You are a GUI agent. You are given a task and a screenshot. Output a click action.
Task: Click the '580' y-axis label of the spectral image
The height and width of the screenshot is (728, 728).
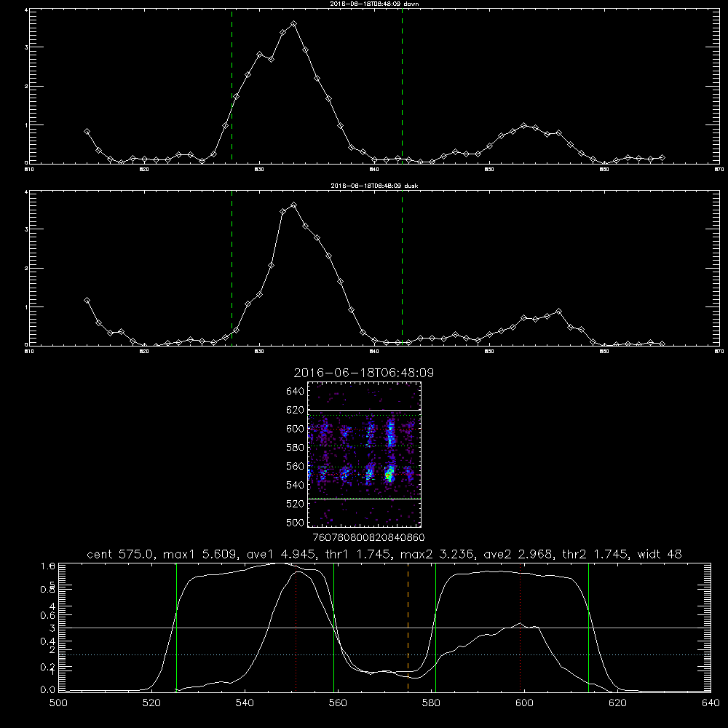[296, 448]
